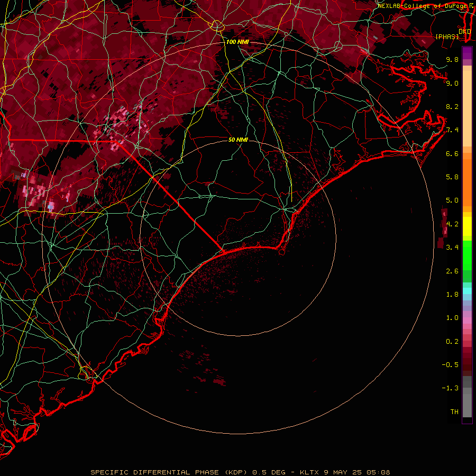Image resolution: width=476 pixels, height=476 pixels.
Task: Select the 4.2 value on the color scale
Action: pos(452,224)
